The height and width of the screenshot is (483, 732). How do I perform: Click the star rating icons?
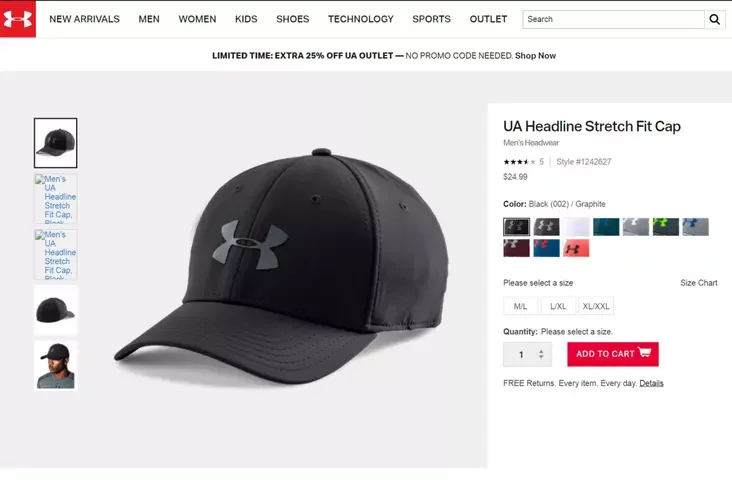(x=518, y=161)
